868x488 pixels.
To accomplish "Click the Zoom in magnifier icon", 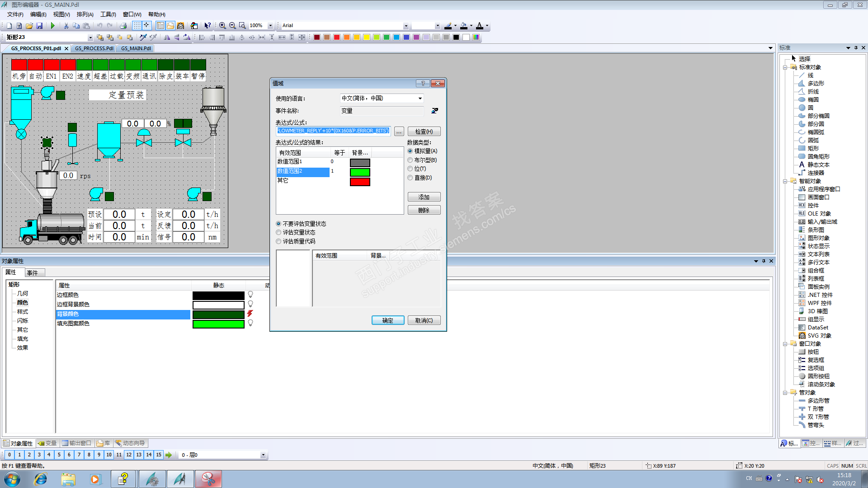I will tap(222, 26).
